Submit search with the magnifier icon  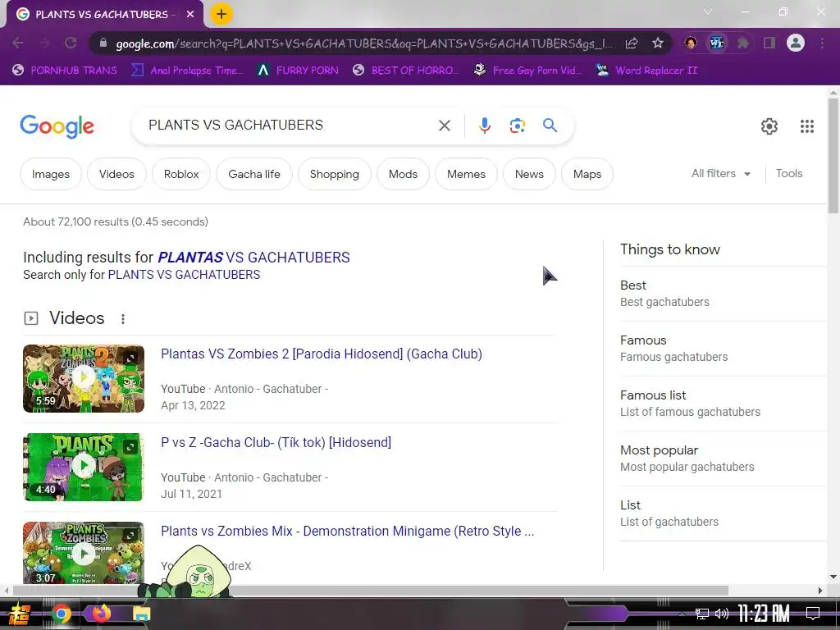(550, 126)
